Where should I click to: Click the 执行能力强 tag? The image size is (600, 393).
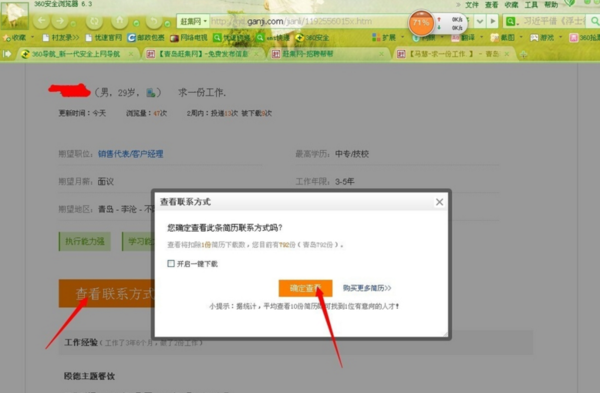pos(85,241)
